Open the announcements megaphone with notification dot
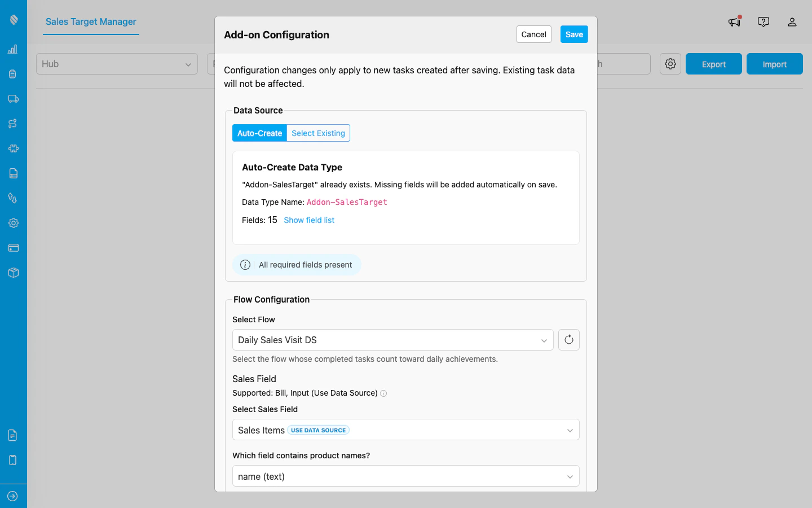The height and width of the screenshot is (508, 812). click(734, 22)
